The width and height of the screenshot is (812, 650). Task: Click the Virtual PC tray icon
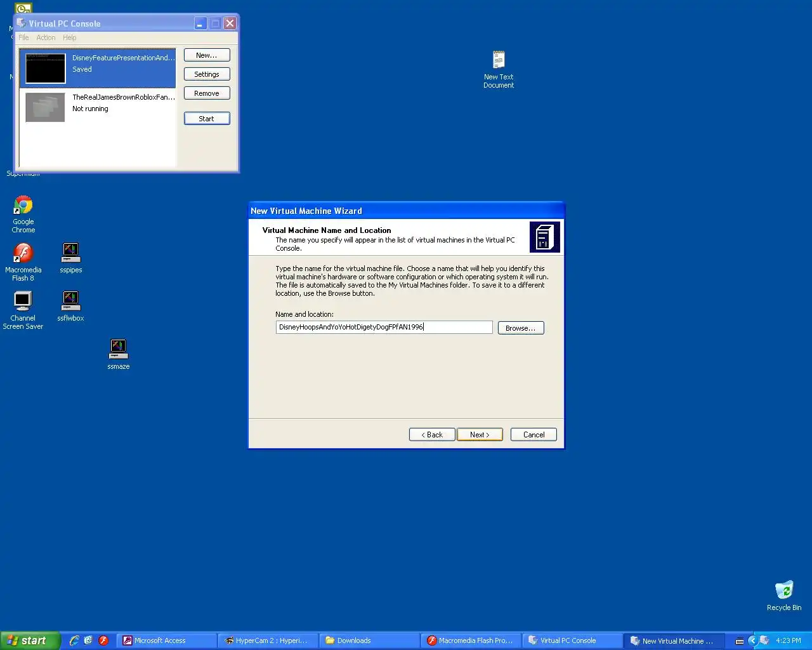[x=764, y=640]
